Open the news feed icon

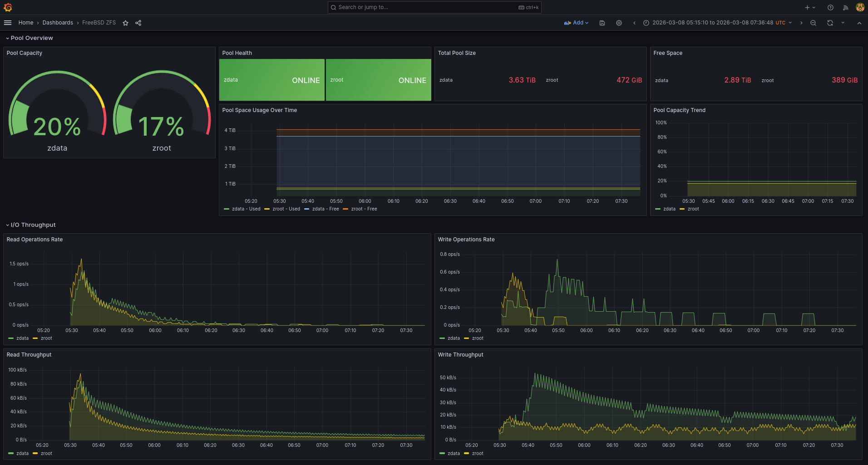pos(845,7)
